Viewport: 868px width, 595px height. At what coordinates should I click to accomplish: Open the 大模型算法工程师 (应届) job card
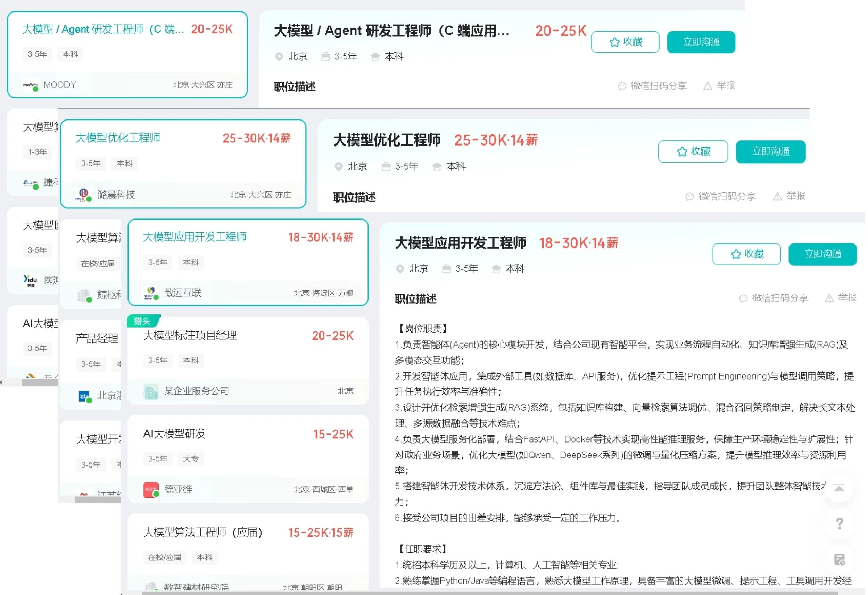point(248,552)
